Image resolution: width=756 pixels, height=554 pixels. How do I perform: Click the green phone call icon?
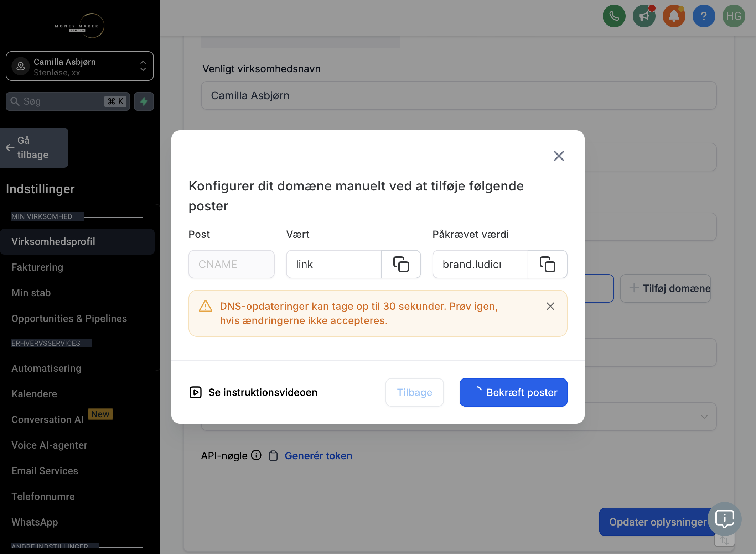(x=614, y=16)
